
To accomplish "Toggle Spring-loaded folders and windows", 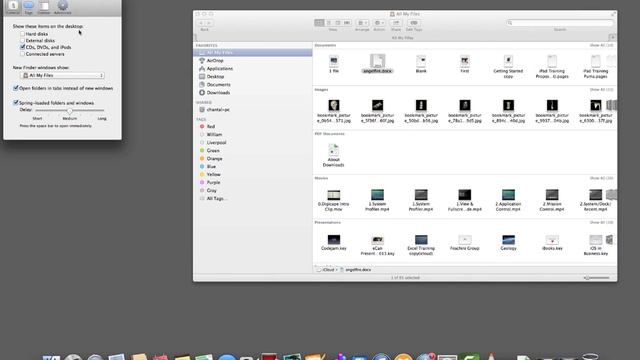I will 16,103.
